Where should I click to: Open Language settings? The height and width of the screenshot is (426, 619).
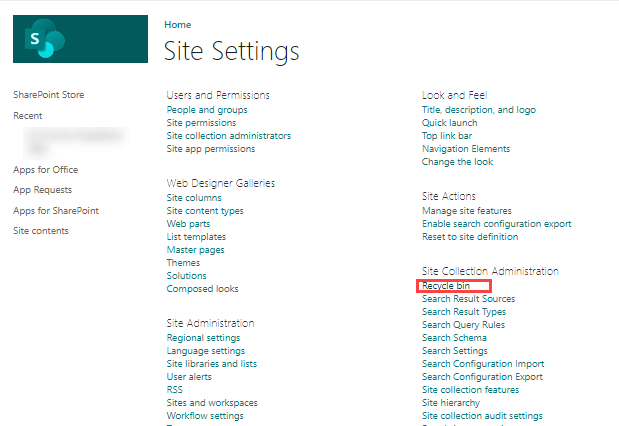click(206, 351)
